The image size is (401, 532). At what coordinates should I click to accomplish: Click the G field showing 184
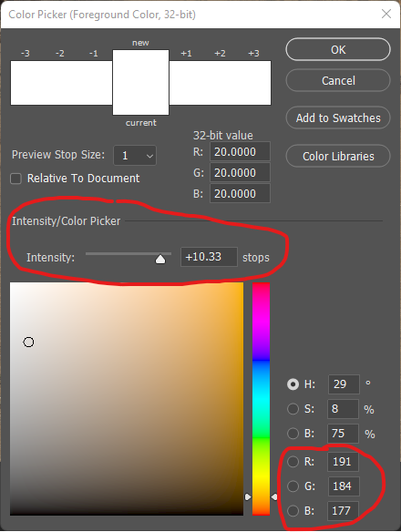pos(344,486)
